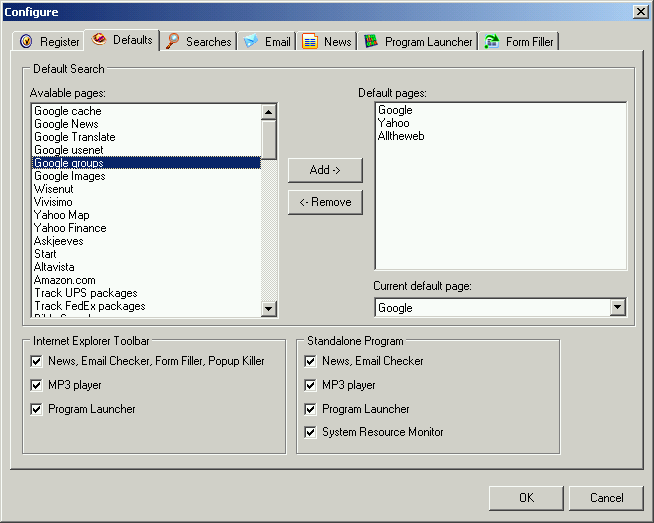Click the Defaults tab icon
The width and height of the screenshot is (654, 523).
[99, 39]
